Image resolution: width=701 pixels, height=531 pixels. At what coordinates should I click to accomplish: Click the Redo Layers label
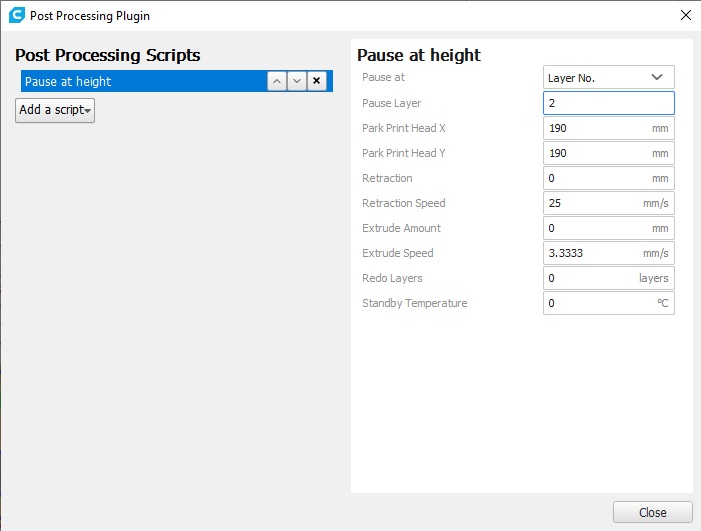392,278
